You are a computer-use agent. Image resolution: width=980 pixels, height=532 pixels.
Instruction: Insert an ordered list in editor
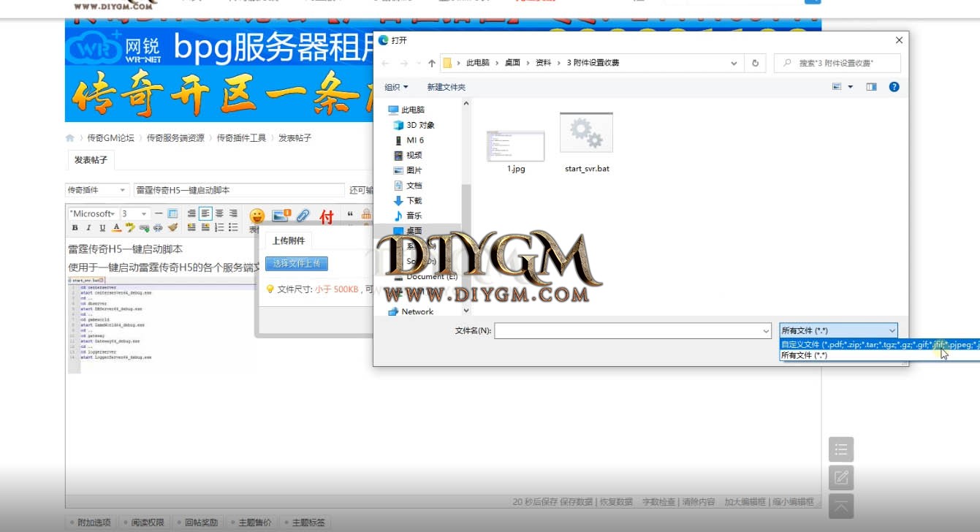219,227
